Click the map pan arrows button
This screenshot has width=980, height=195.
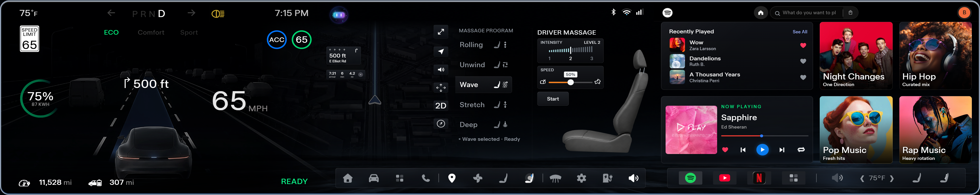[441, 88]
